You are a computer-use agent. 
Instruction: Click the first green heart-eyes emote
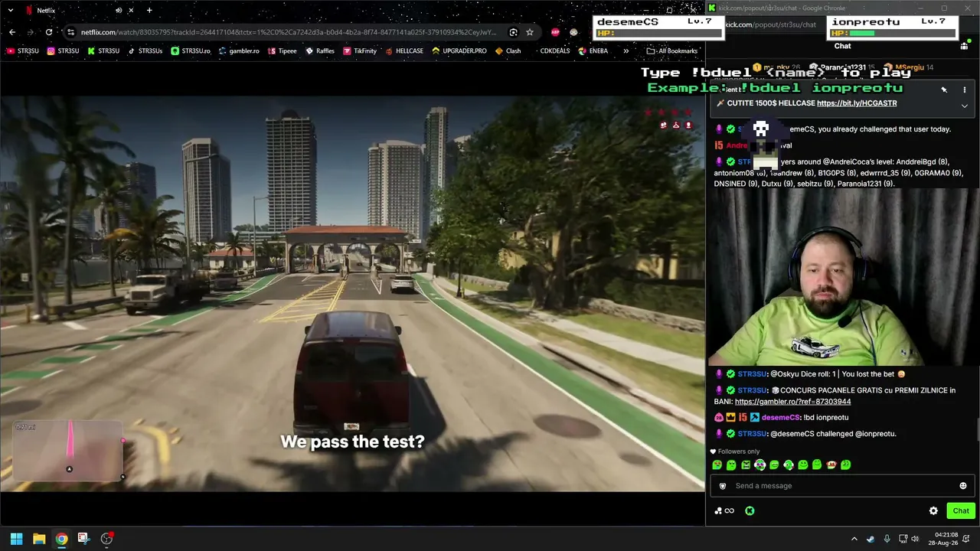click(717, 465)
